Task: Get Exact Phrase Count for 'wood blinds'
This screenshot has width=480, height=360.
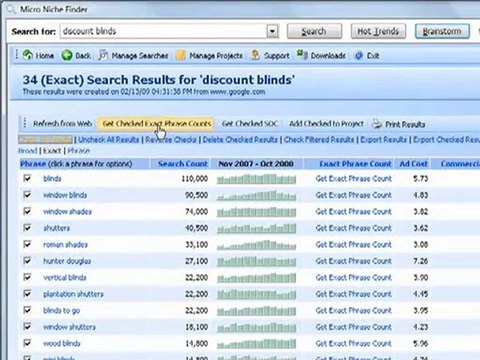Action: (x=353, y=344)
